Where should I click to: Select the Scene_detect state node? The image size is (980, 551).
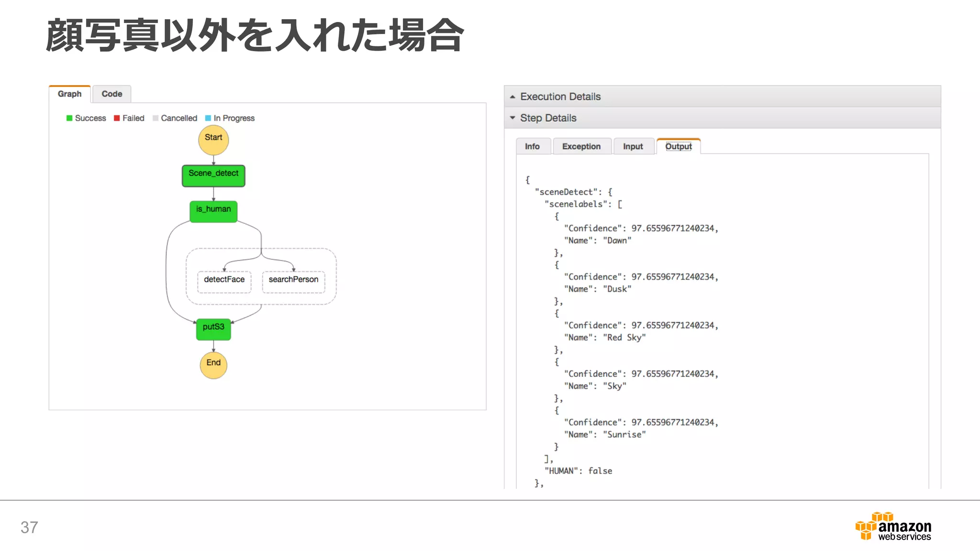(x=213, y=176)
